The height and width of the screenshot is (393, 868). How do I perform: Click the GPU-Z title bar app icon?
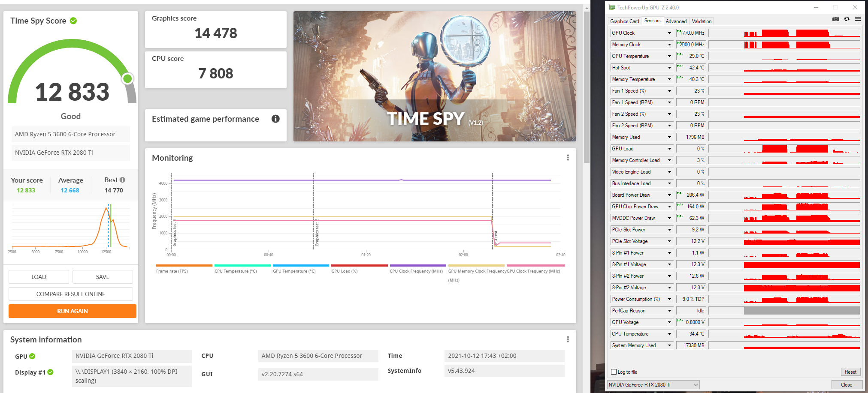pyautogui.click(x=612, y=7)
